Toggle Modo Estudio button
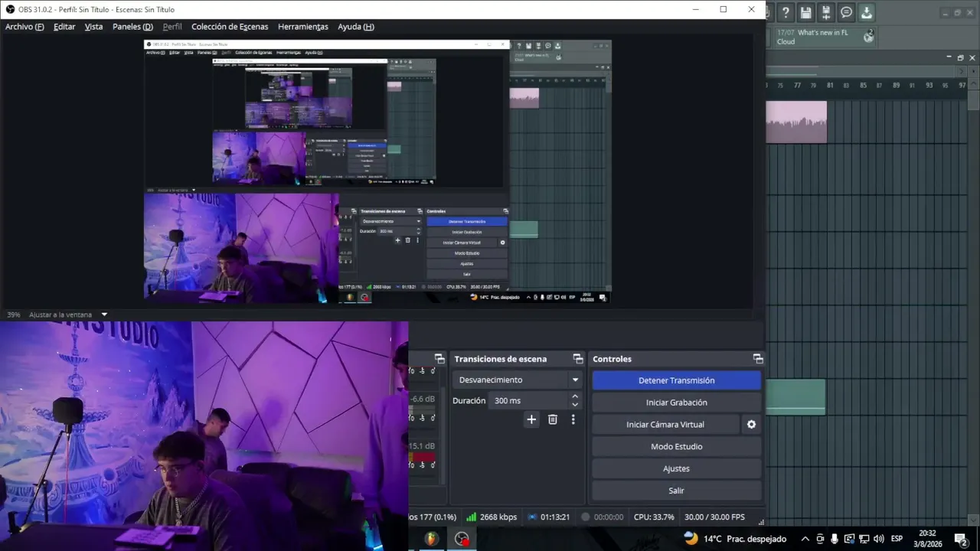Viewport: 980px width, 551px height. pos(677,447)
